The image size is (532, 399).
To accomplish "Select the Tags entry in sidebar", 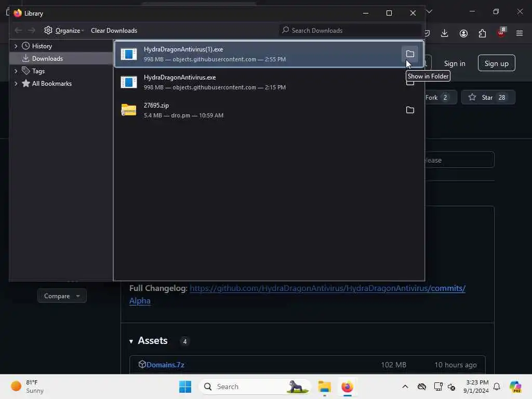I will (x=38, y=71).
